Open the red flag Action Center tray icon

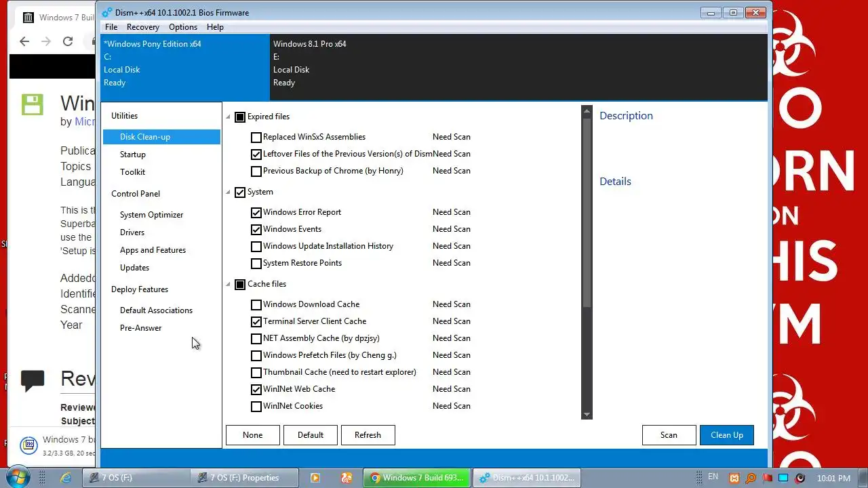click(x=767, y=479)
